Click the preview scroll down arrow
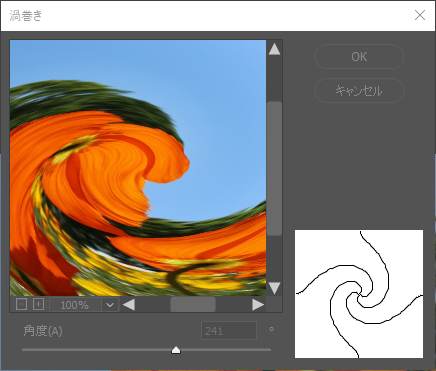436x371 pixels. tap(274, 288)
